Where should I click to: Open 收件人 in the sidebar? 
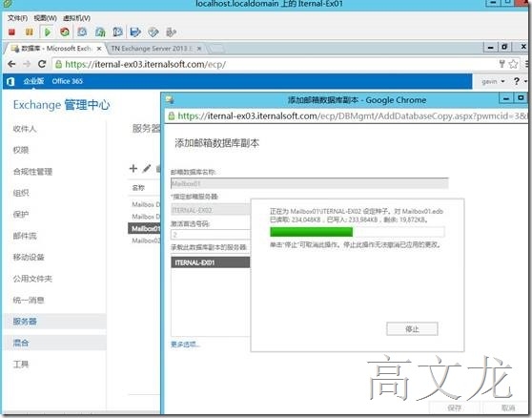[25, 129]
